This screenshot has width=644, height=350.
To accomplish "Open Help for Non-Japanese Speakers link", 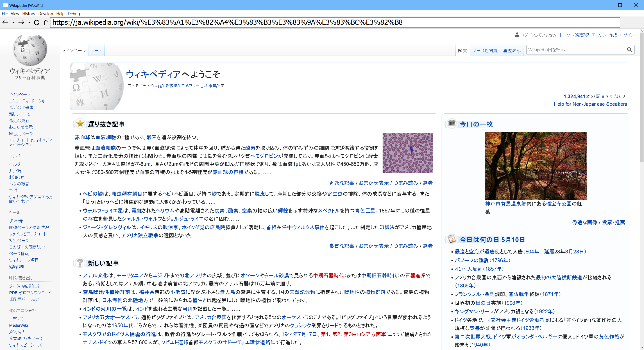I will pyautogui.click(x=590, y=104).
